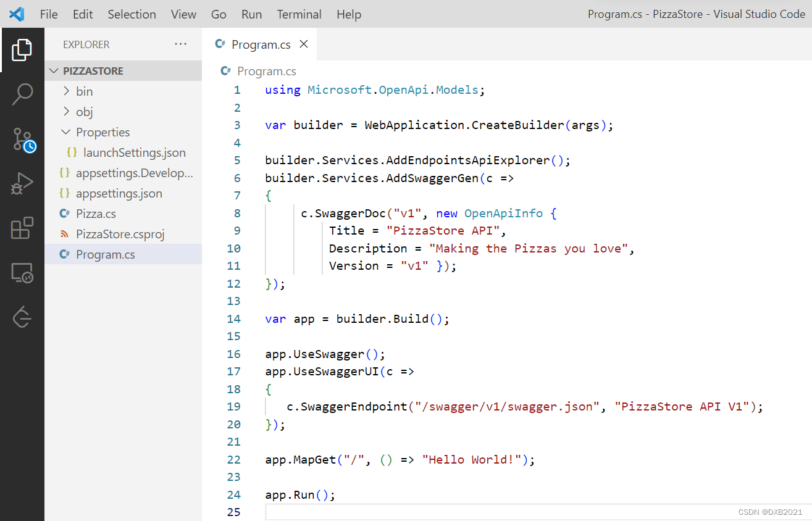The height and width of the screenshot is (521, 812).
Task: Click "builder.Build" on line 14
Action: 382,319
